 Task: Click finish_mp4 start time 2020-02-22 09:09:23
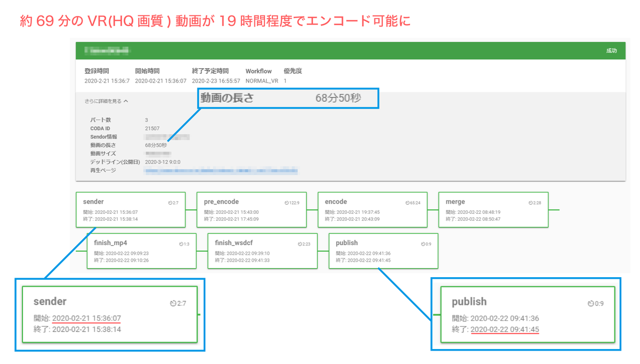(x=126, y=253)
